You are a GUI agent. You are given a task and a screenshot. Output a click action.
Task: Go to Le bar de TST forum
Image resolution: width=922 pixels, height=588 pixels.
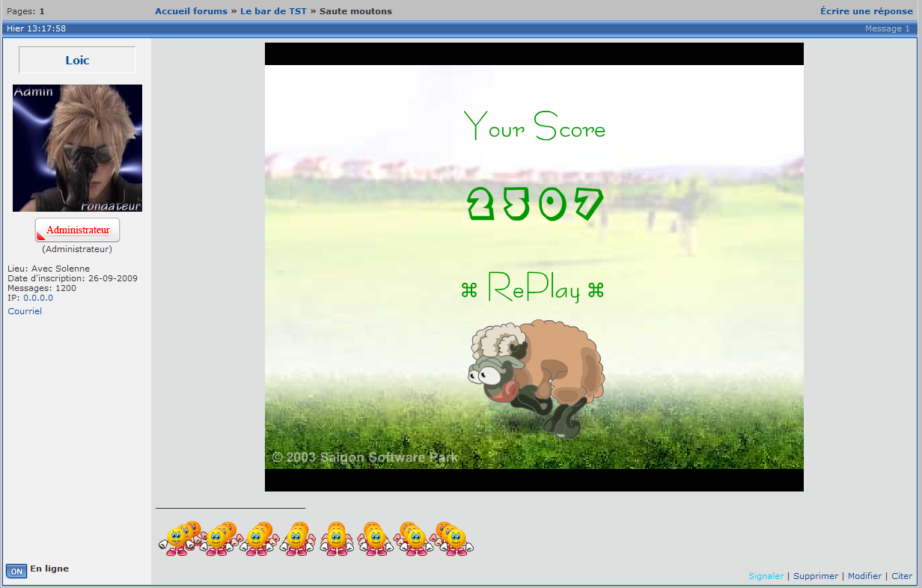click(x=273, y=11)
